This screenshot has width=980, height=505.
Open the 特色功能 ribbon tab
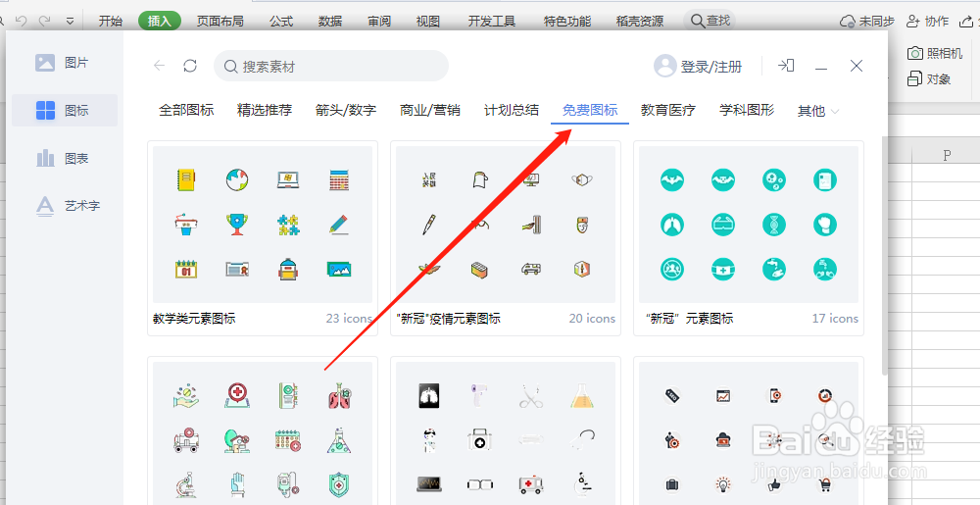(566, 22)
